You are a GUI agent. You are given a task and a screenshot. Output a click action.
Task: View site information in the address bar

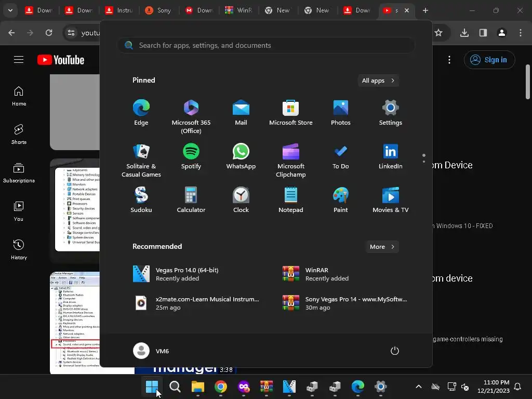tap(71, 33)
